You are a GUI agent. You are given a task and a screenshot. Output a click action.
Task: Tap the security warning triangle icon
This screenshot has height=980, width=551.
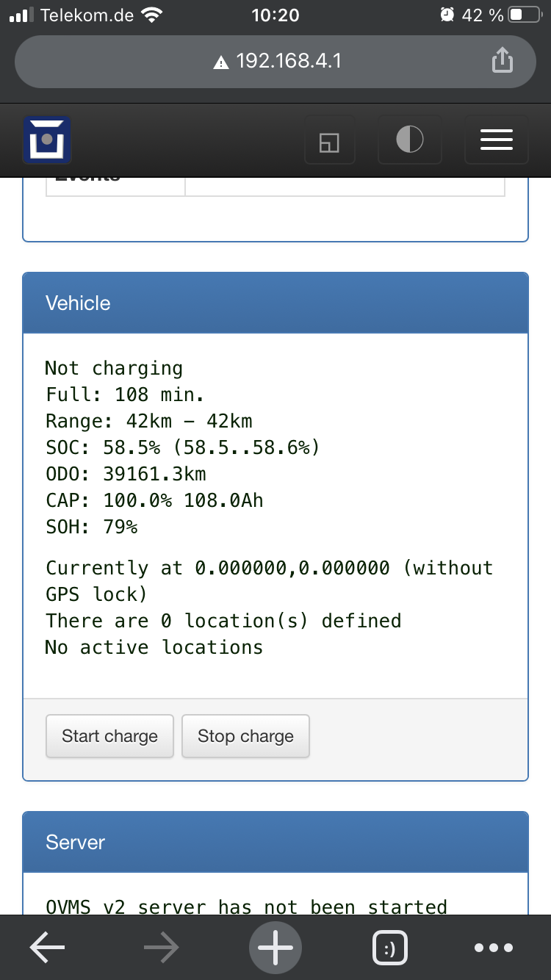tap(221, 62)
